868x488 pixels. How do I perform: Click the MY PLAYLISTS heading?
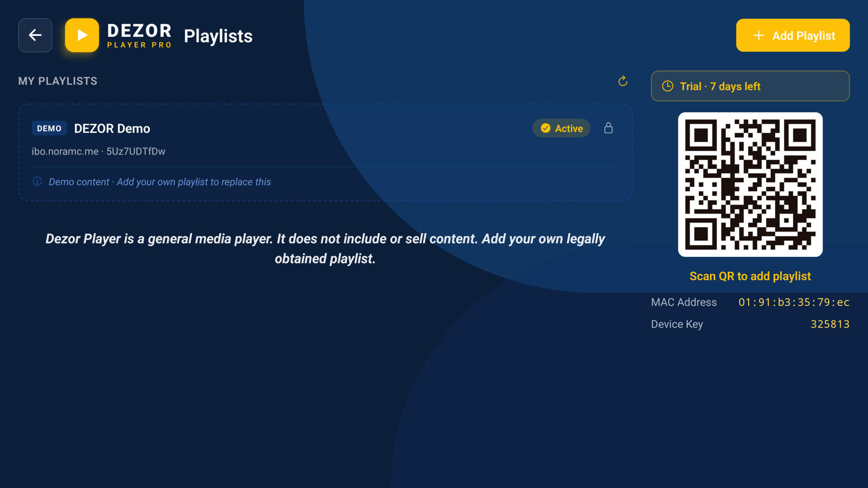[58, 81]
